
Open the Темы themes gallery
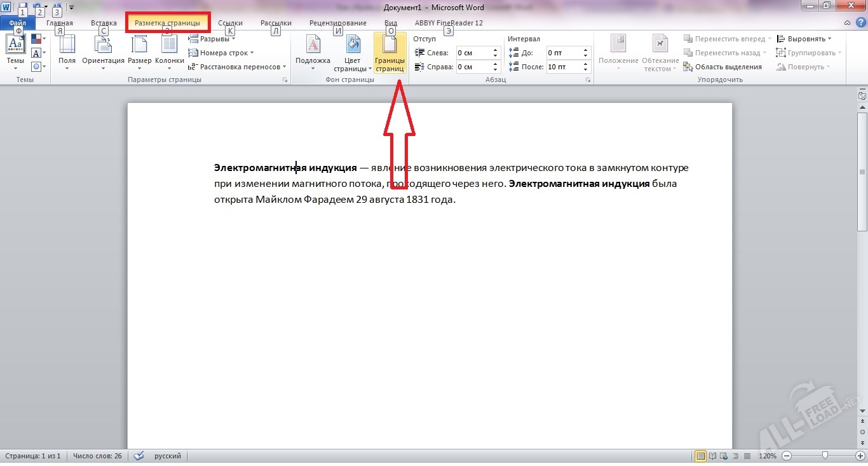tap(15, 51)
